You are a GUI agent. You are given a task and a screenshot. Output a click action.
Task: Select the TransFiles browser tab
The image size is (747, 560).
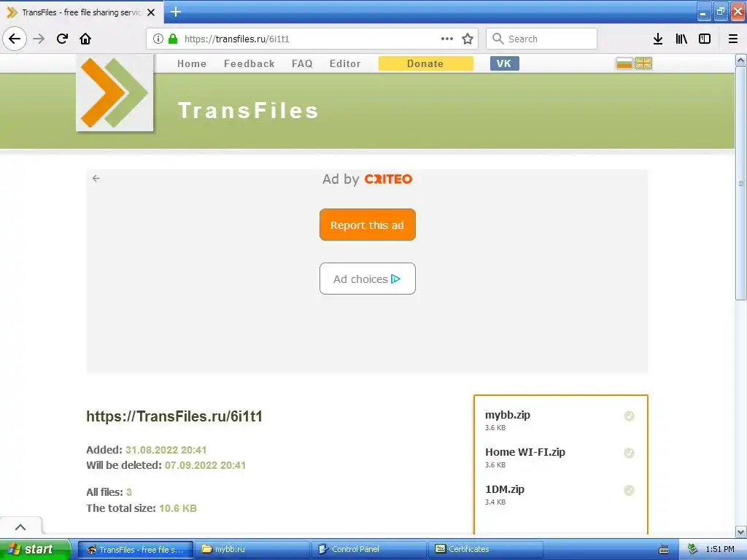81,12
